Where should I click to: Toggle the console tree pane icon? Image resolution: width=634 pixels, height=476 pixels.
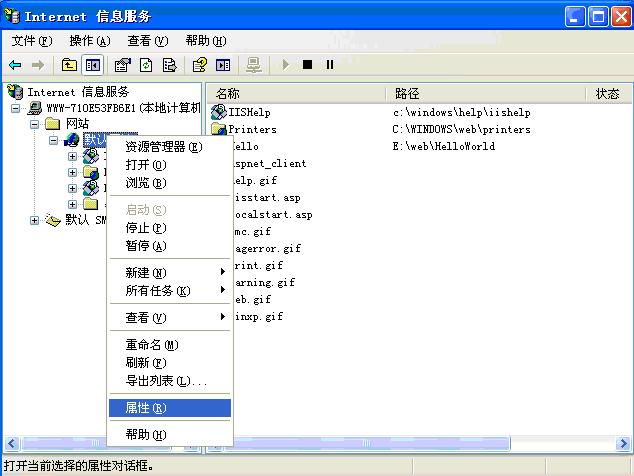tap(93, 65)
